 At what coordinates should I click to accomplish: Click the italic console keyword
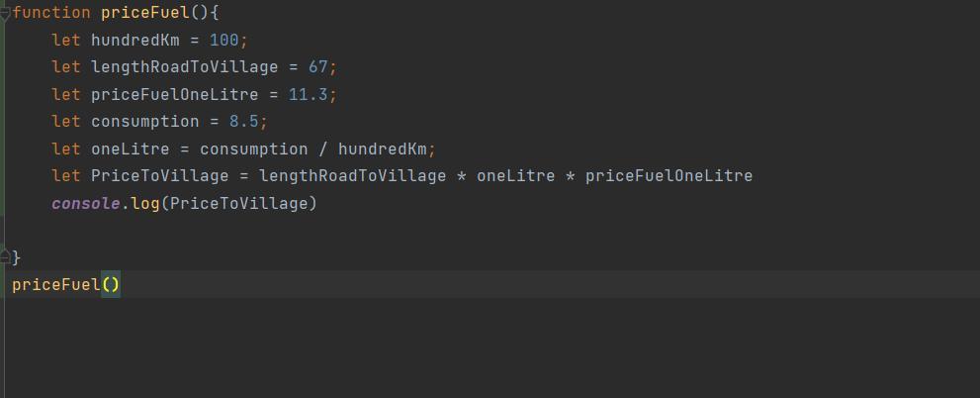[x=85, y=204]
